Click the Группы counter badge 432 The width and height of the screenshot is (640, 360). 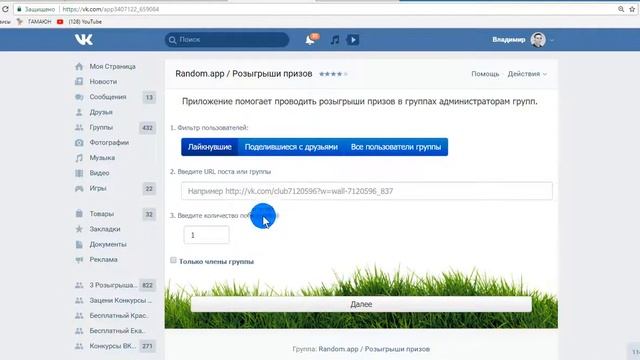point(147,128)
